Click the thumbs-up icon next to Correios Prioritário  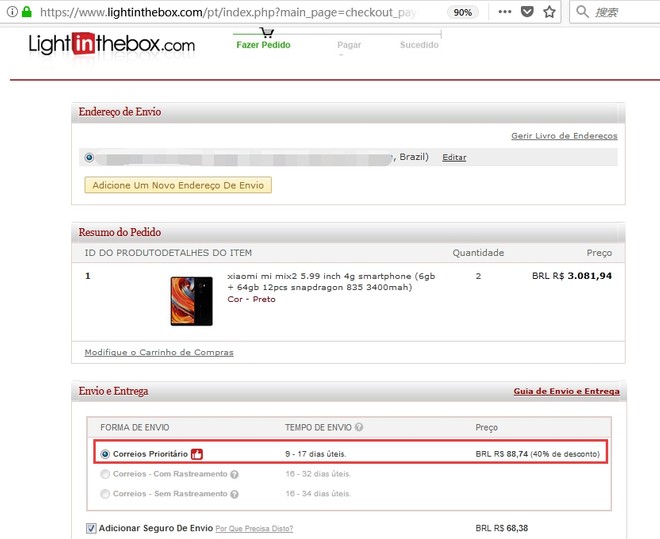click(197, 454)
